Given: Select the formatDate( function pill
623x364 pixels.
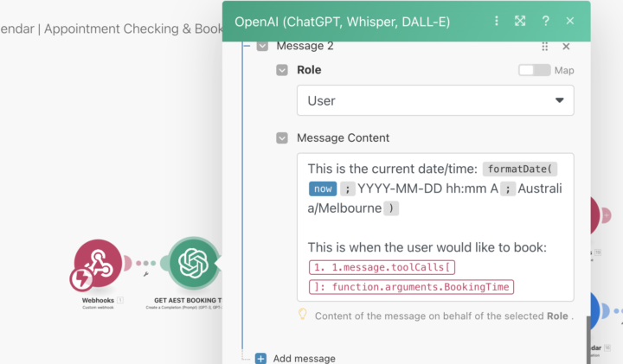Looking at the screenshot, I should 520,169.
